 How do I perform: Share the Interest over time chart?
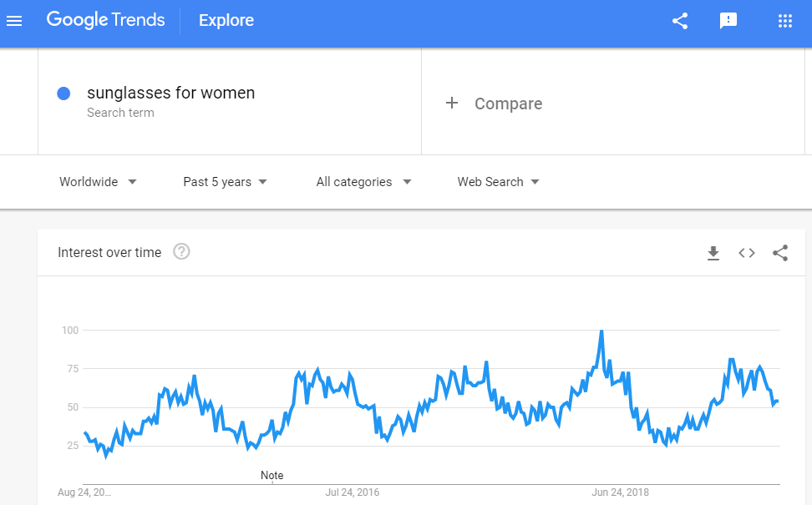pyautogui.click(x=780, y=253)
